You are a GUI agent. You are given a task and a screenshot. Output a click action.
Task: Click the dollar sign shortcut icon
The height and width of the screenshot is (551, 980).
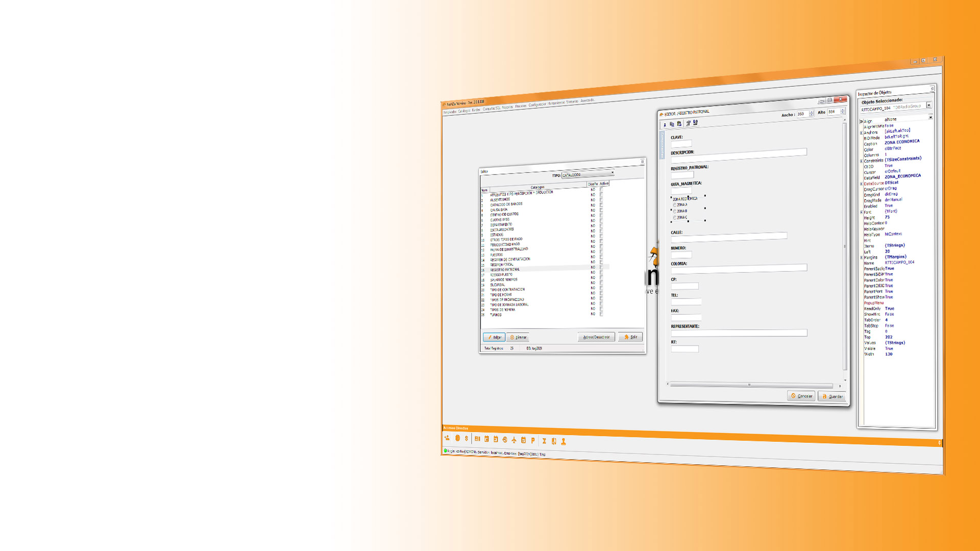click(x=467, y=438)
